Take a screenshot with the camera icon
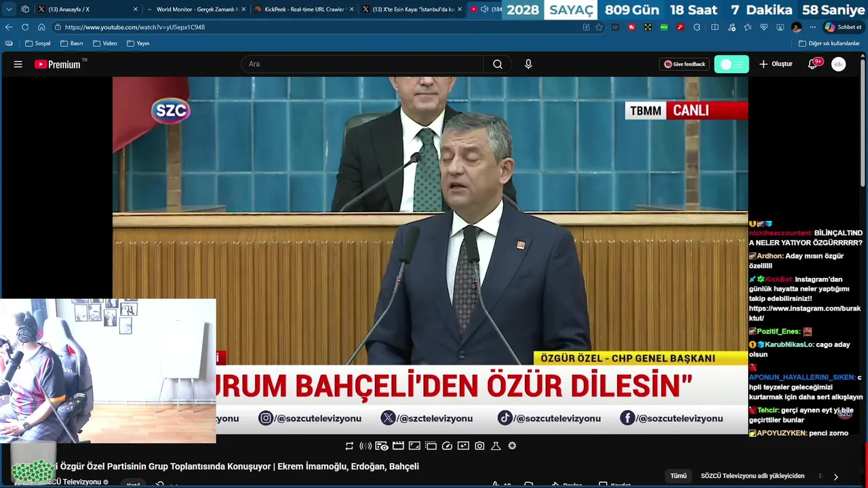 [x=479, y=445]
